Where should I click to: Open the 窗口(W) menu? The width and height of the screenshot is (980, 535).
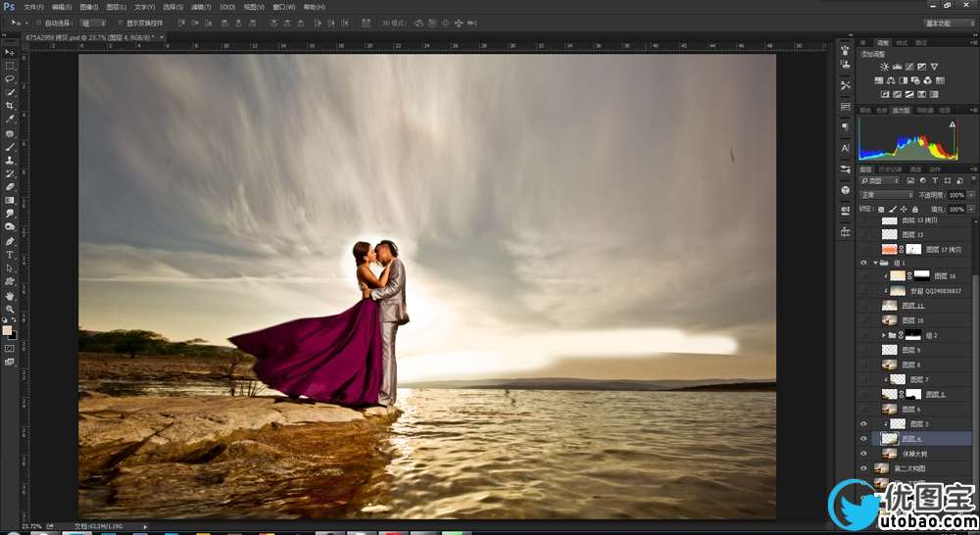click(284, 7)
